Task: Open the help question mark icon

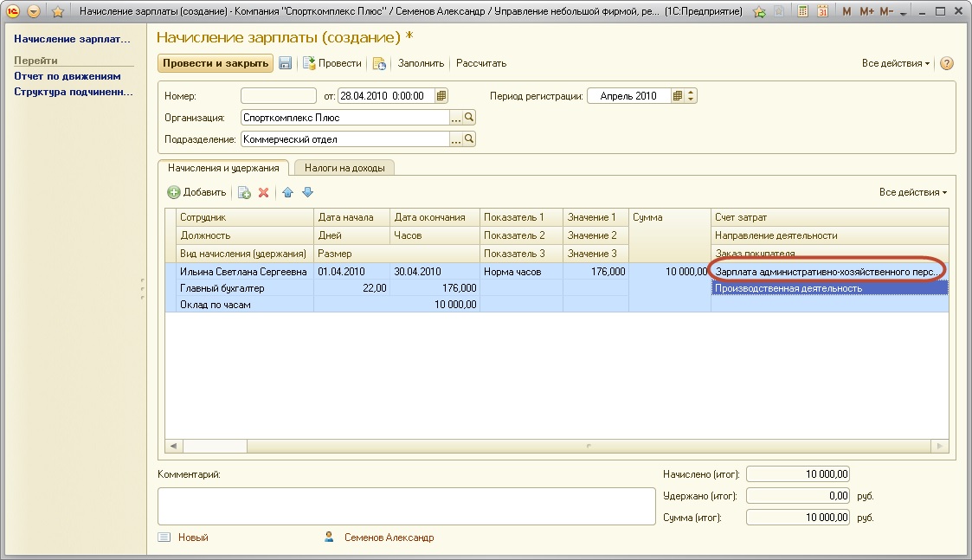Action: (946, 63)
